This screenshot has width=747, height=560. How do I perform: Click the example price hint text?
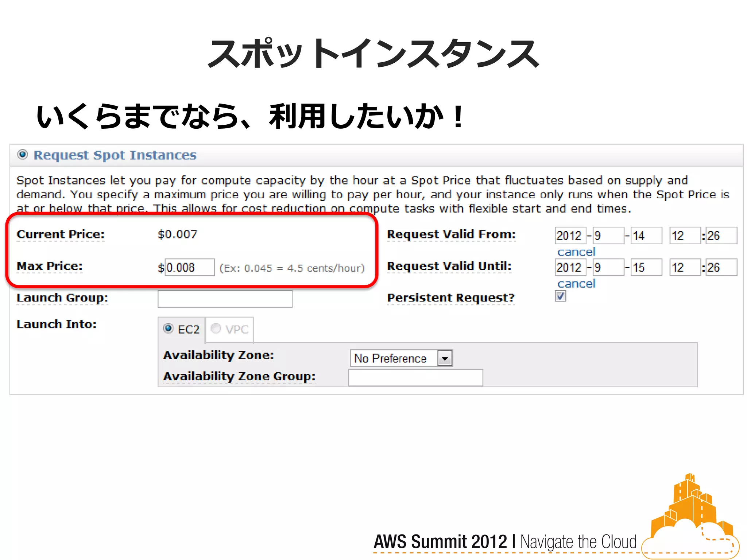coord(292,268)
